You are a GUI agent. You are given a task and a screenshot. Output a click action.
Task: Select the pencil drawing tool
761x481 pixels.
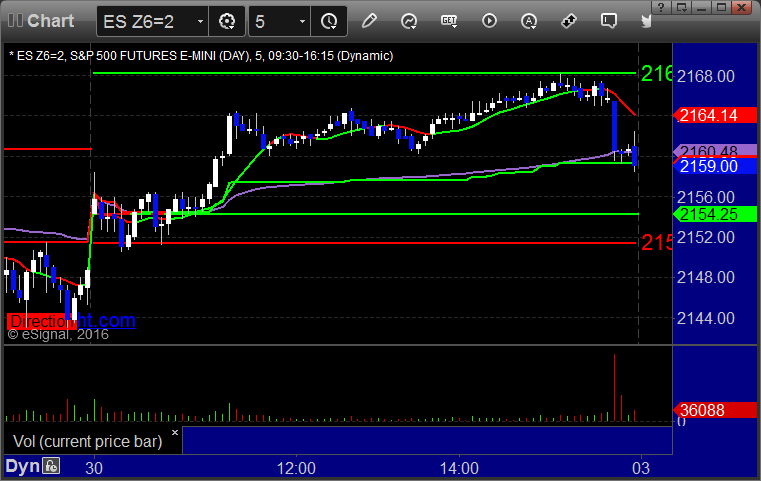tap(369, 21)
